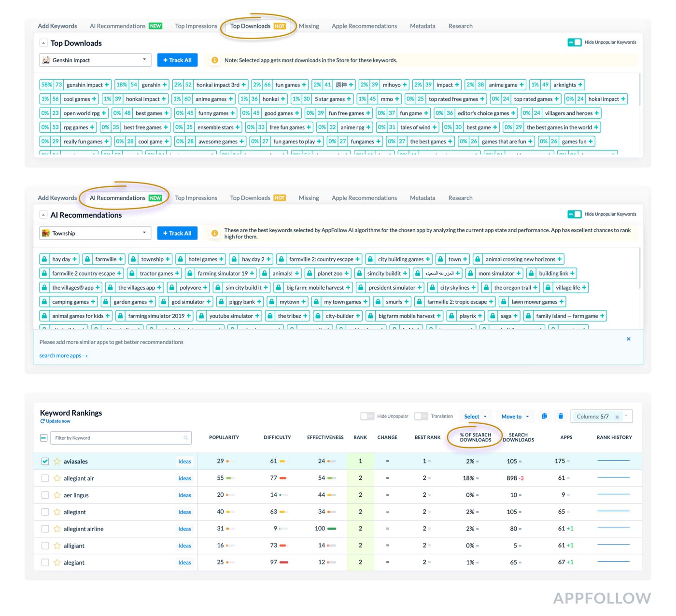Toggle Hide Unpopular Keywords in the AI Recommendations panel

click(x=575, y=214)
